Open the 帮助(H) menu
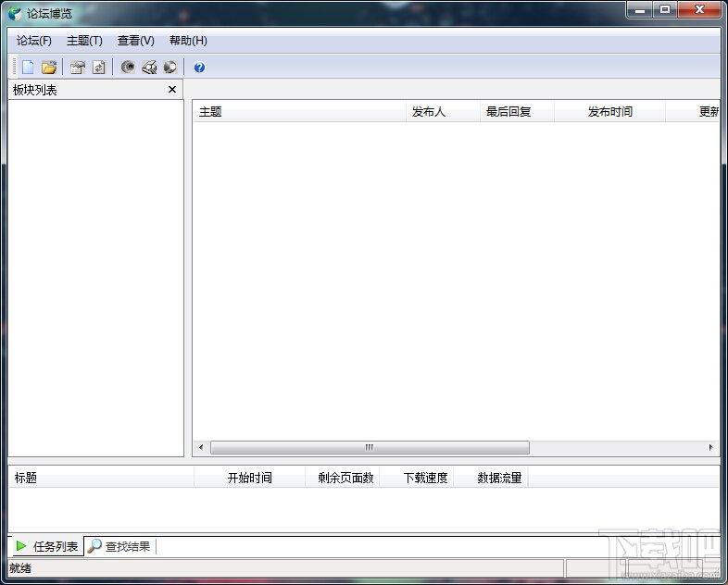 (188, 41)
